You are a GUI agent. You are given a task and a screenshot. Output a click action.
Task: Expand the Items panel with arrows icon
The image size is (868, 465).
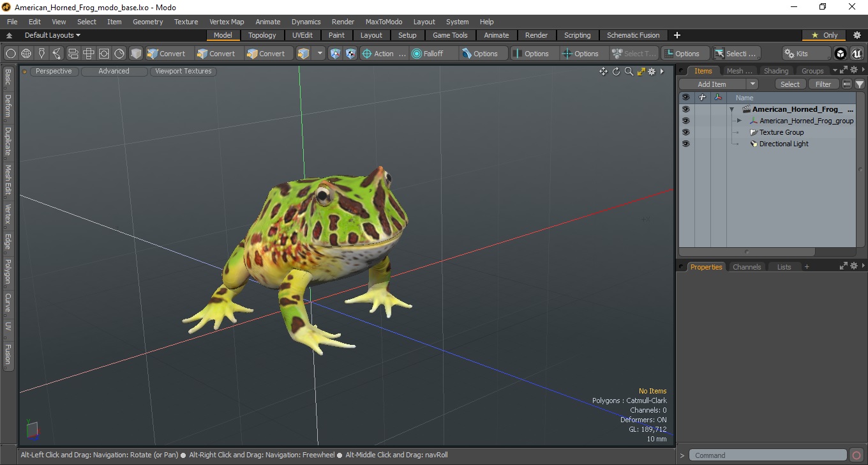843,70
